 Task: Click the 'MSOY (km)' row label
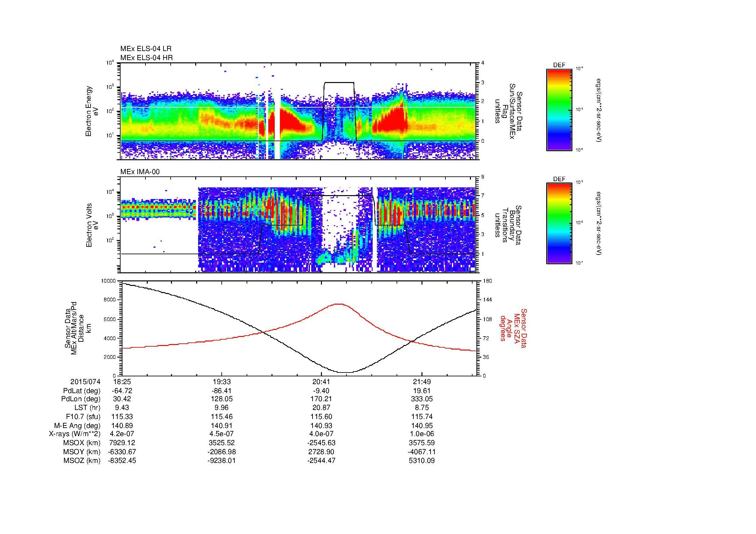[x=82, y=452]
